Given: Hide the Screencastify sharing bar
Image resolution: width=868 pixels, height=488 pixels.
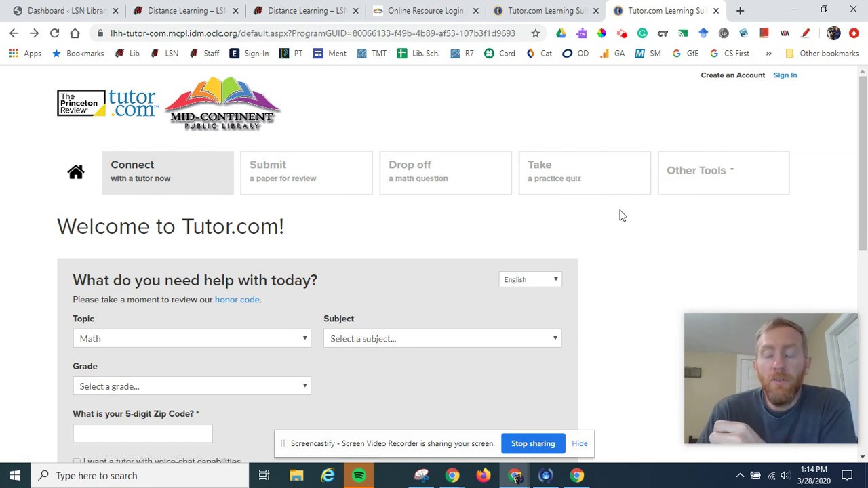Looking at the screenshot, I should tap(579, 443).
